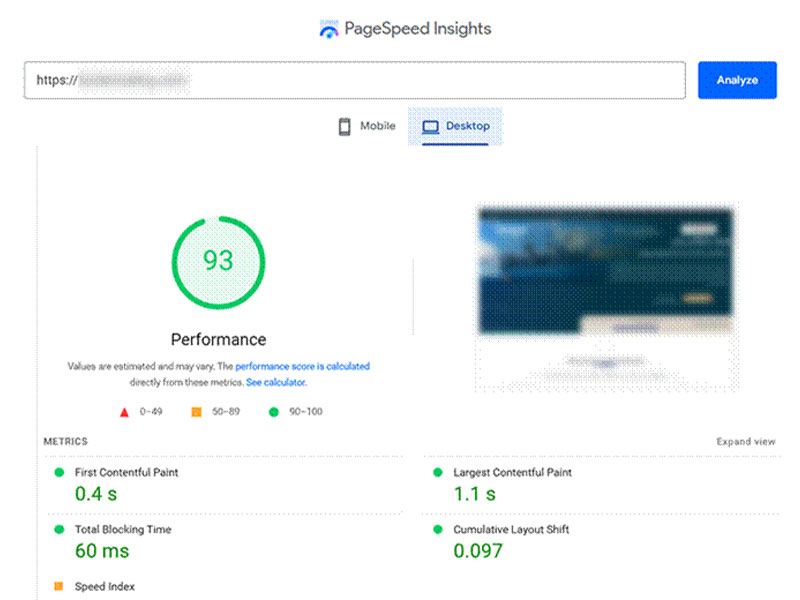Click the Largest Contentful Paint label

(x=512, y=472)
